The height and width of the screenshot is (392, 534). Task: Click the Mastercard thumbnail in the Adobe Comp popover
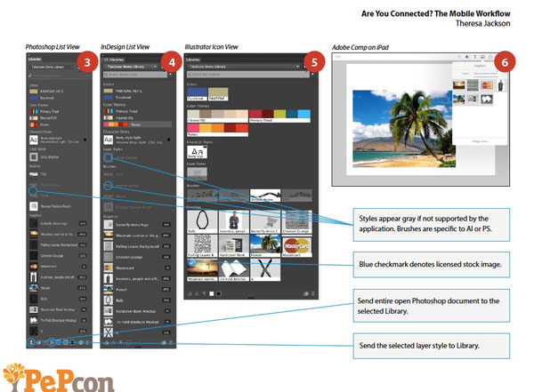pos(487,85)
